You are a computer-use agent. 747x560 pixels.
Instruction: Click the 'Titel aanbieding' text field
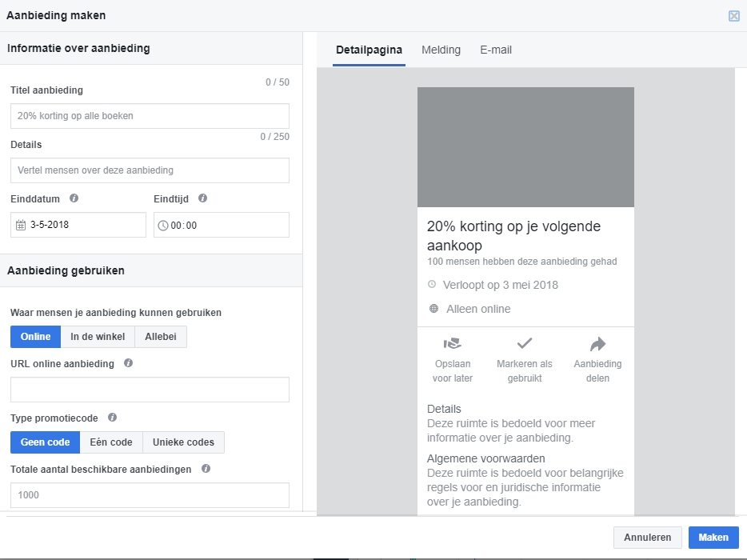tap(149, 116)
